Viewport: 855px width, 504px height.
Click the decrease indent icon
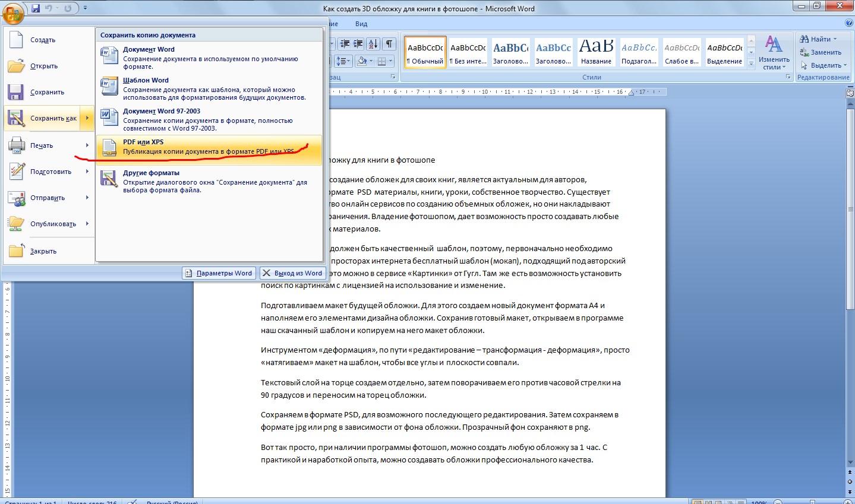point(345,43)
